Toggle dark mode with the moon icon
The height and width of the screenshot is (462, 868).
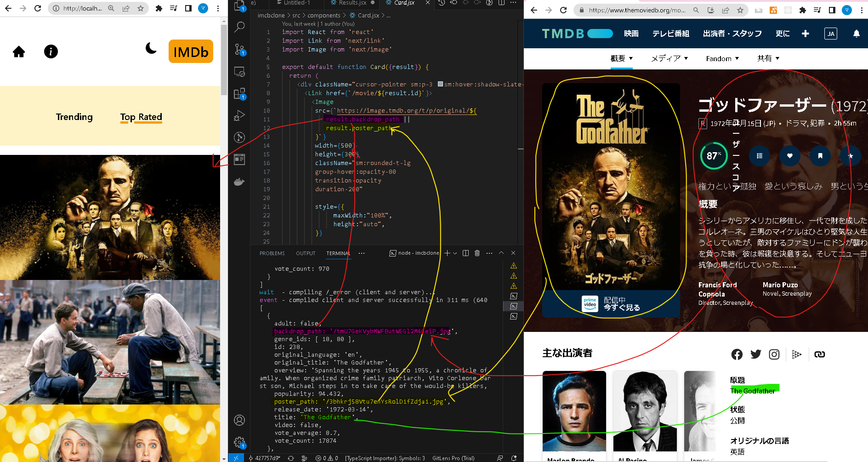pyautogui.click(x=151, y=48)
